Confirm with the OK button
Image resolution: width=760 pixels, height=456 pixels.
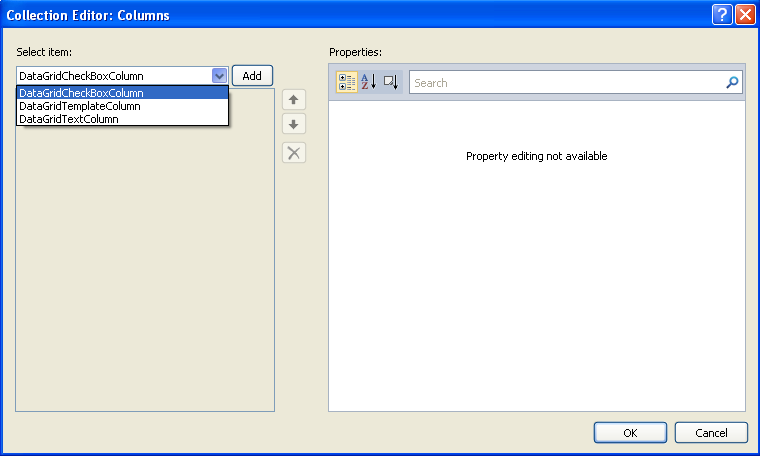tap(630, 433)
